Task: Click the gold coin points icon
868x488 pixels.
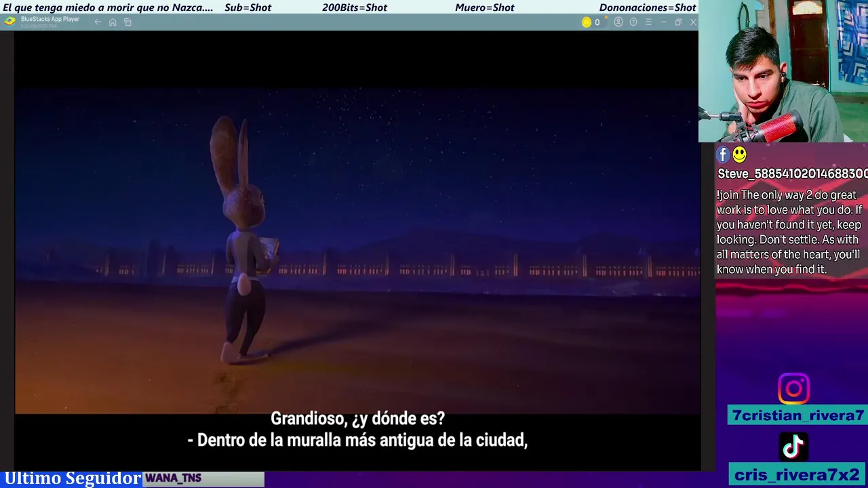Action: click(x=587, y=22)
